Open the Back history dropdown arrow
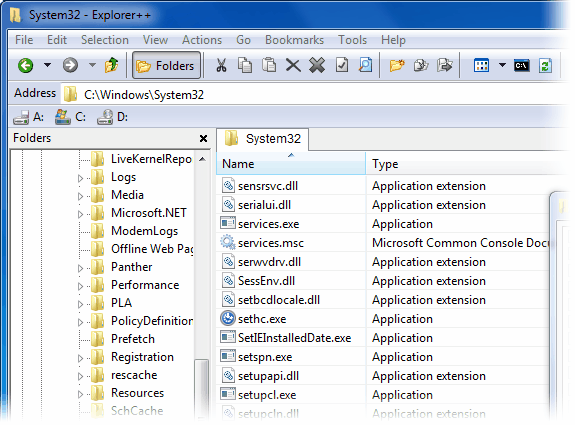 click(x=47, y=65)
